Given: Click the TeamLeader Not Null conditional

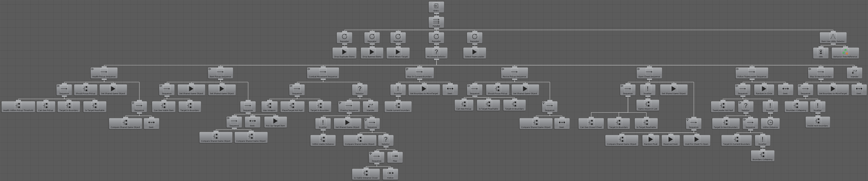Looking at the screenshot, I should [x=722, y=107].
